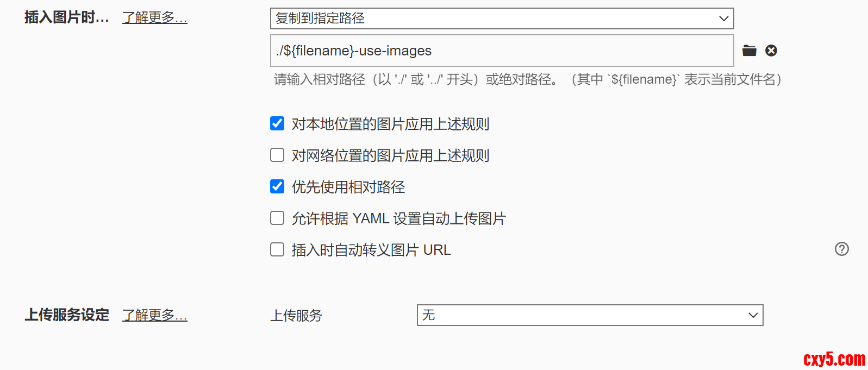Click the chevron on the top dropdown

(724, 18)
